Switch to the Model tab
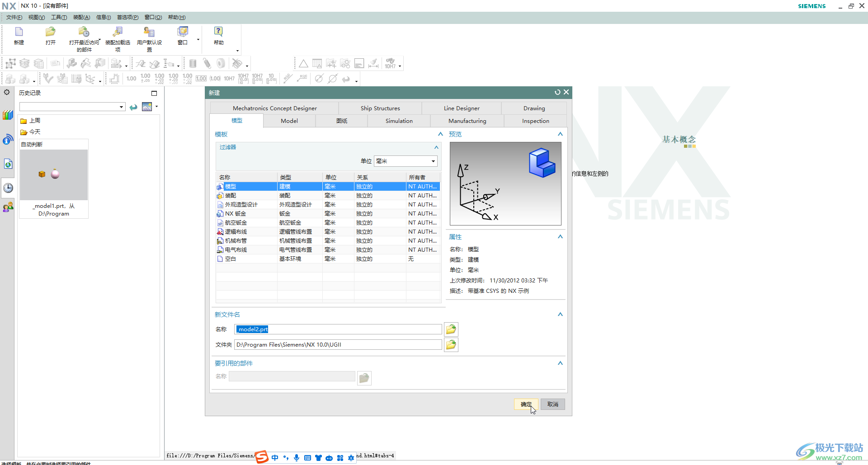The image size is (868, 465). click(x=289, y=121)
